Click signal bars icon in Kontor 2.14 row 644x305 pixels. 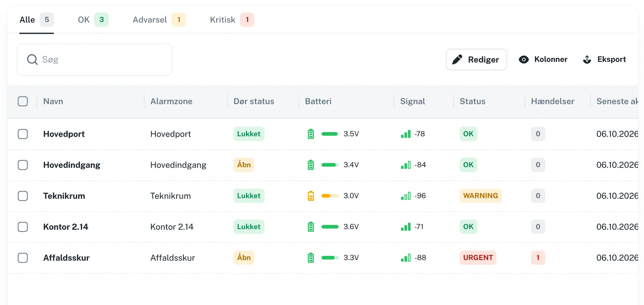406,227
